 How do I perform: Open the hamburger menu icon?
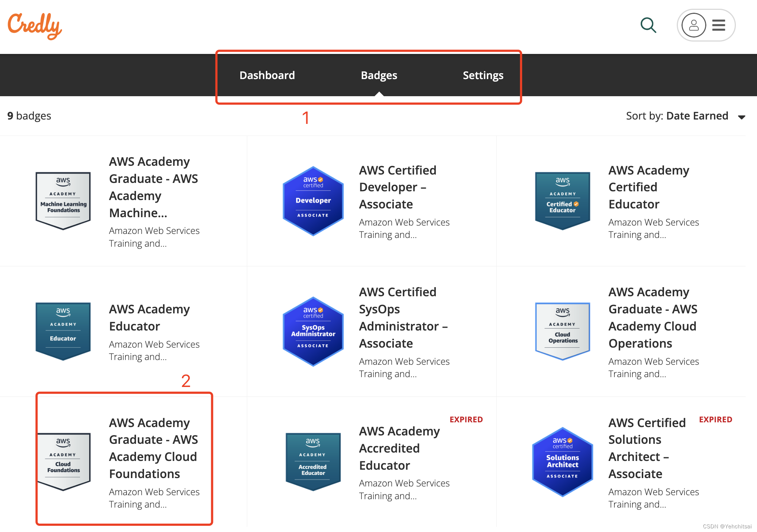coord(719,25)
